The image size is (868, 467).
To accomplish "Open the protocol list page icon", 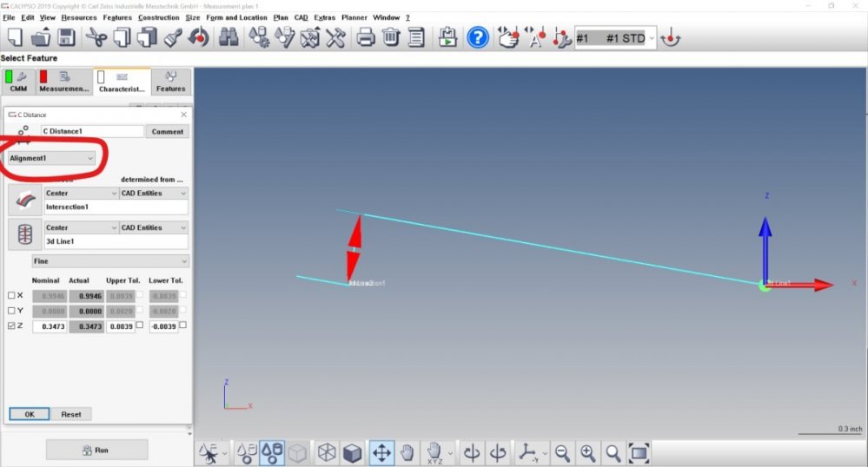I will [x=415, y=37].
